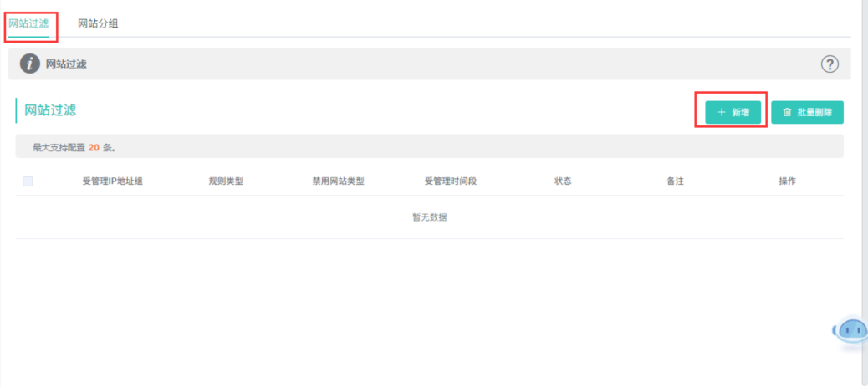Viewport: 868px width, 387px height.
Task: Click the trash icon in 批量删除
Action: (x=787, y=112)
